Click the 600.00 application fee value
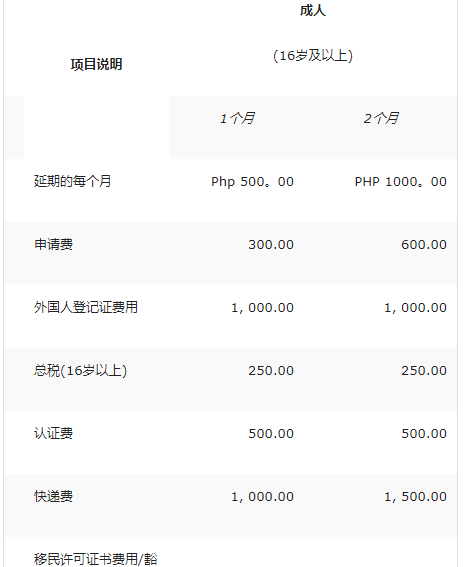Screen dimensions: 463x567 click(424, 245)
